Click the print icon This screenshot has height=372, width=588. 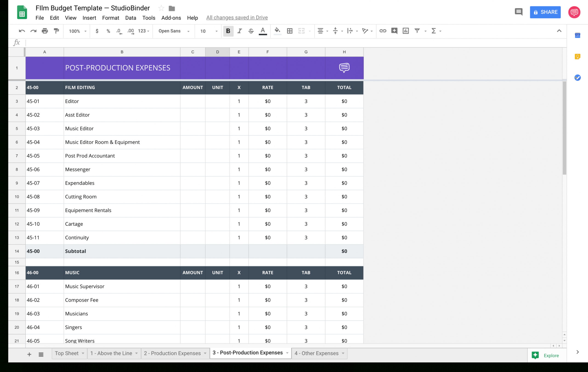click(x=45, y=31)
